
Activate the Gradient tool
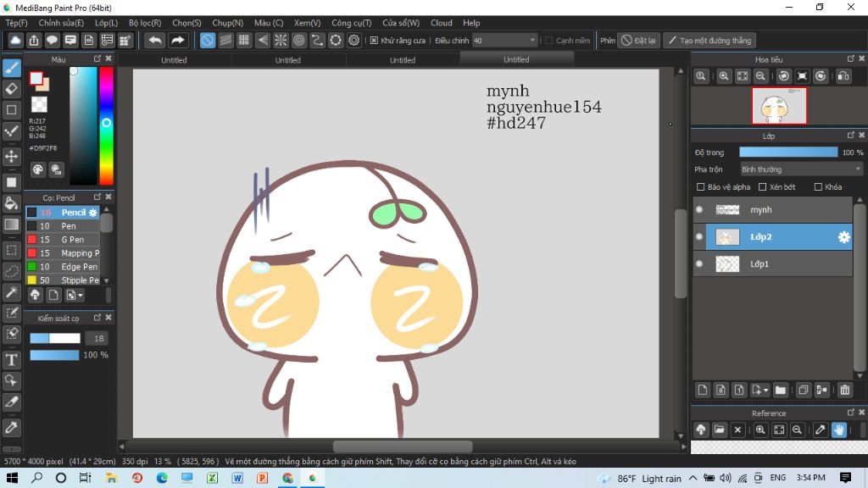pos(12,224)
